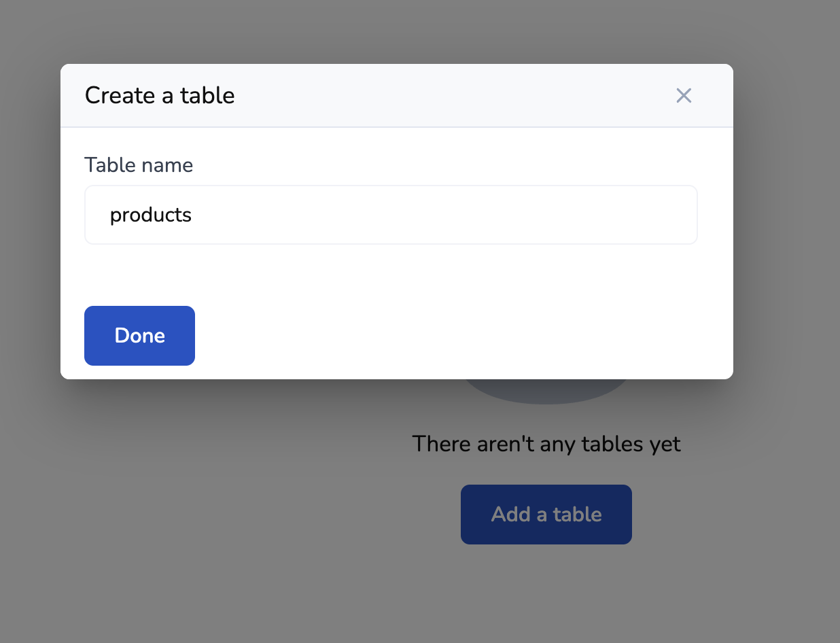Click the dimmed backdrop outside the dialog
840x643 pixels.
pyautogui.click(x=204, y=510)
